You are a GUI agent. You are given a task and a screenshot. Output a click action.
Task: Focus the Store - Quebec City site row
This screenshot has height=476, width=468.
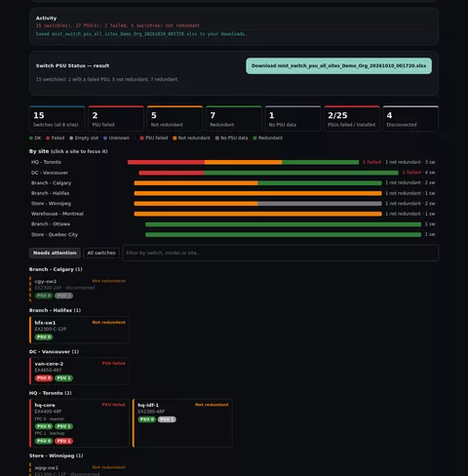(x=233, y=235)
